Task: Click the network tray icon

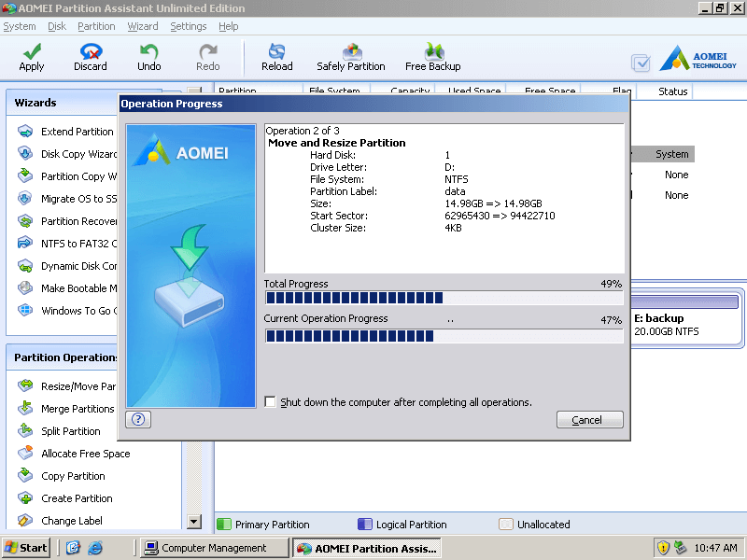Action: [x=680, y=548]
